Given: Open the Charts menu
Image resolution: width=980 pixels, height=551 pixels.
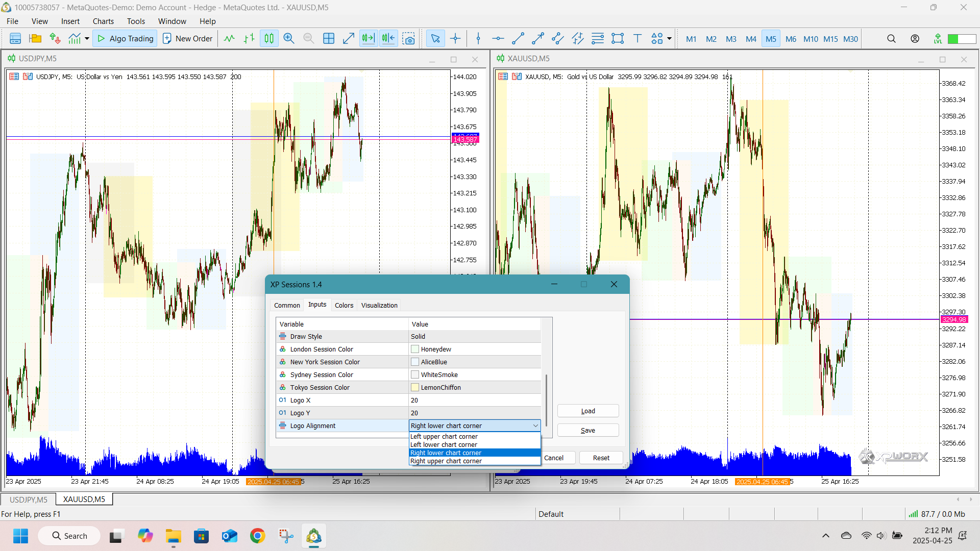Looking at the screenshot, I should (x=103, y=21).
